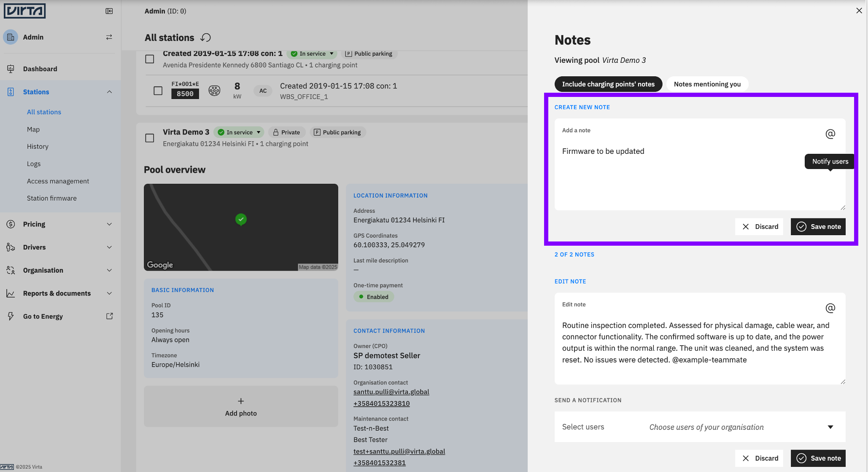Click the Dashboard icon in sidebar

click(11, 69)
